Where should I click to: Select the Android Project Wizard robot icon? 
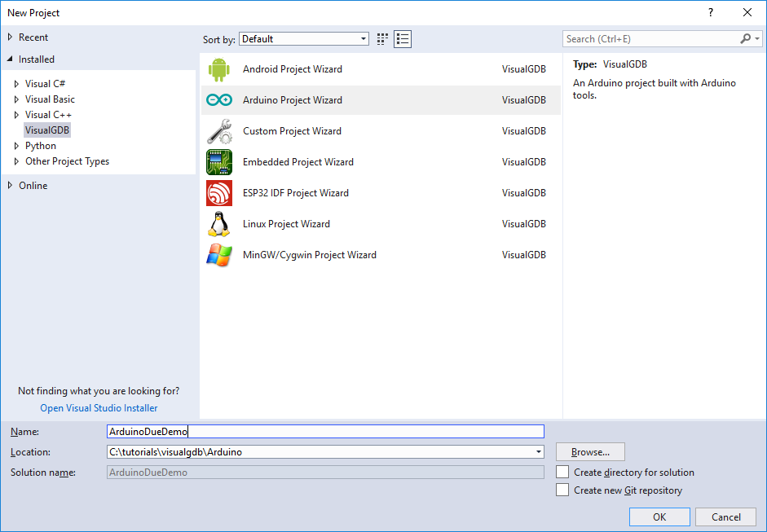[218, 69]
